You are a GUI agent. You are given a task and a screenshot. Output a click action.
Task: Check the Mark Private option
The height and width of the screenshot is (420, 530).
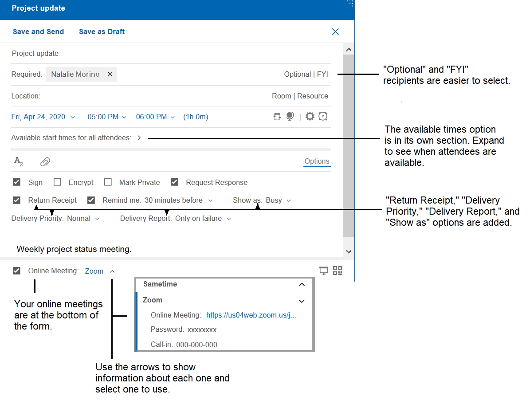click(x=108, y=182)
